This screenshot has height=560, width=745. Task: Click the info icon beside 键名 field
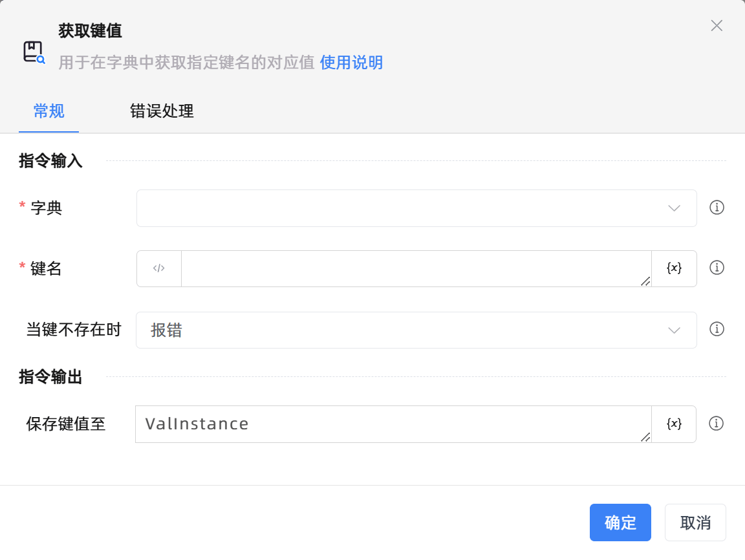coord(717,268)
